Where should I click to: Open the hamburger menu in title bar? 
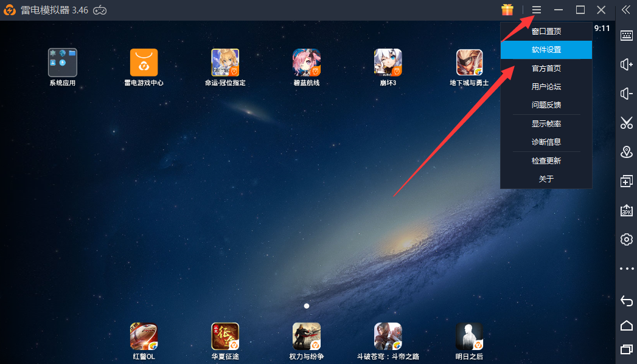pyautogui.click(x=537, y=10)
